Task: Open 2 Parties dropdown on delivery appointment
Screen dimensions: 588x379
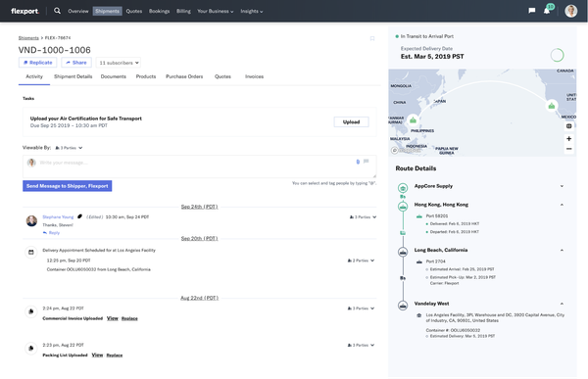Action: (x=361, y=261)
